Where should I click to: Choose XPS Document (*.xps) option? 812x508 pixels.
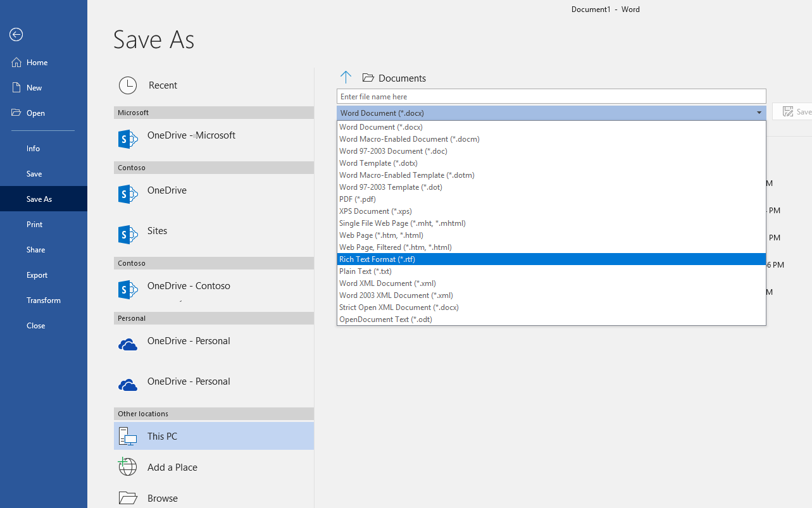click(551, 211)
